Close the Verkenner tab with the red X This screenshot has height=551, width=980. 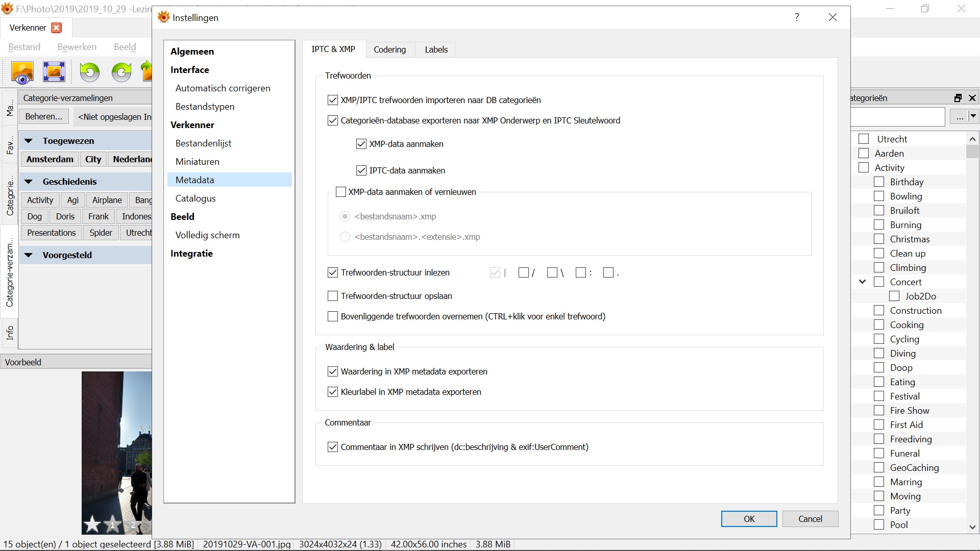point(57,28)
